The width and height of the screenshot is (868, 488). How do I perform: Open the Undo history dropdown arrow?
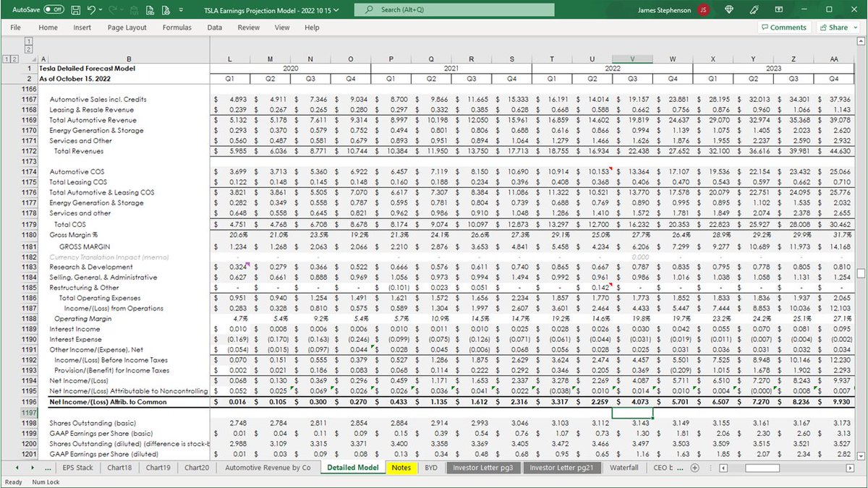(102, 10)
